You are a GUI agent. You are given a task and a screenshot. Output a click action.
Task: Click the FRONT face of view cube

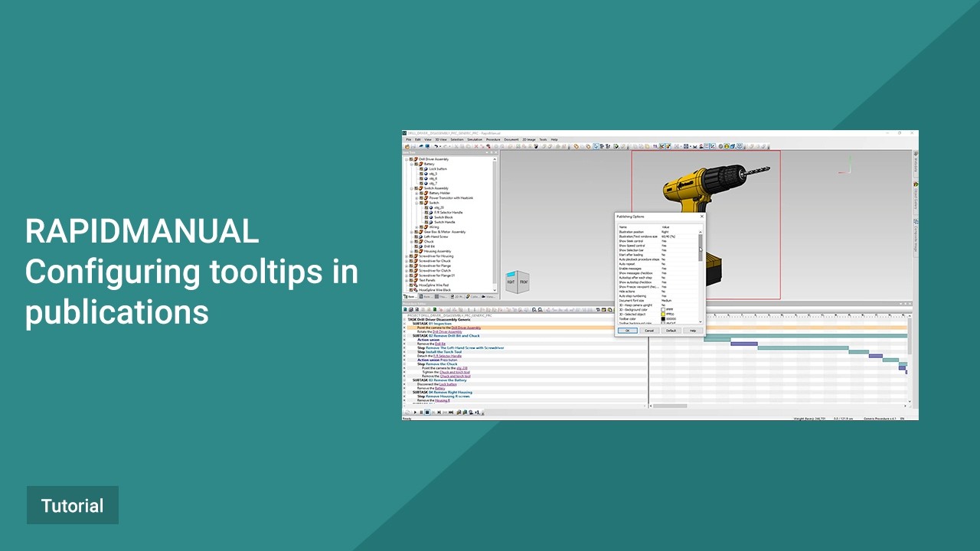[524, 282]
